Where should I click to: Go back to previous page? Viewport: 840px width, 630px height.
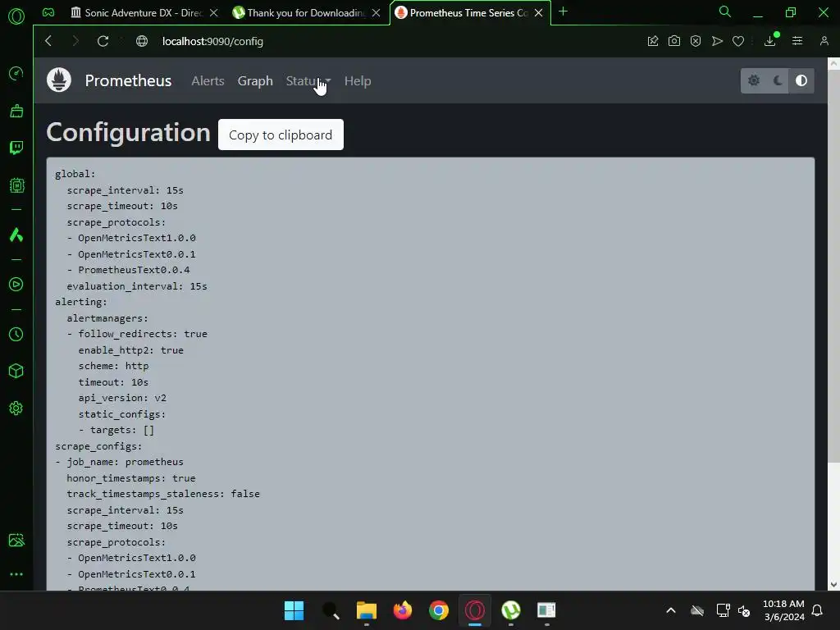pos(48,41)
